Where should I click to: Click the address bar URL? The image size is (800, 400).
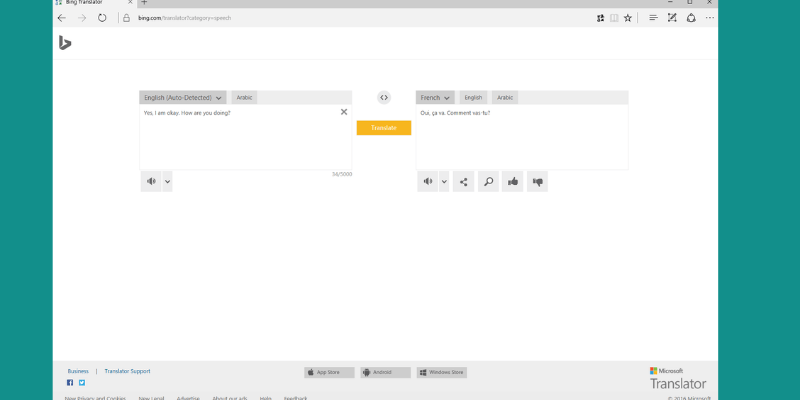point(185,18)
